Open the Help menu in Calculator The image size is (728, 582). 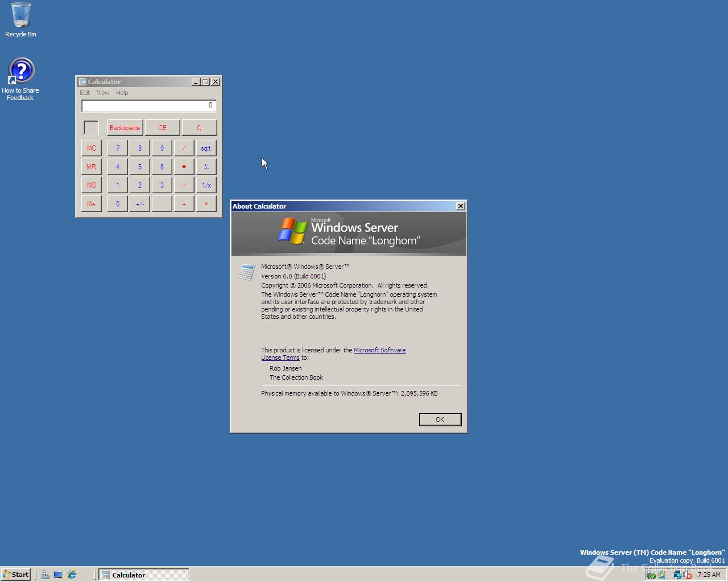click(122, 93)
